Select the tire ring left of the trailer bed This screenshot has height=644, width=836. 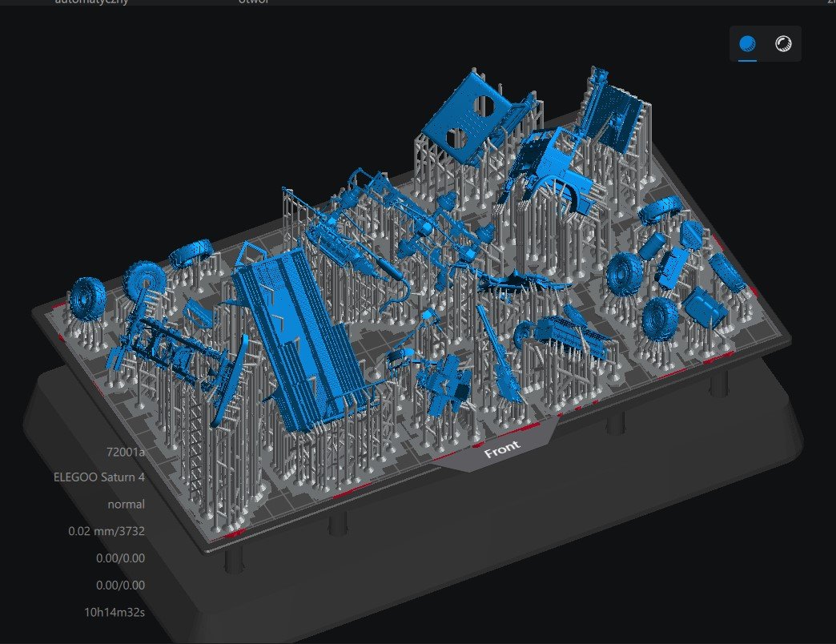190,253
